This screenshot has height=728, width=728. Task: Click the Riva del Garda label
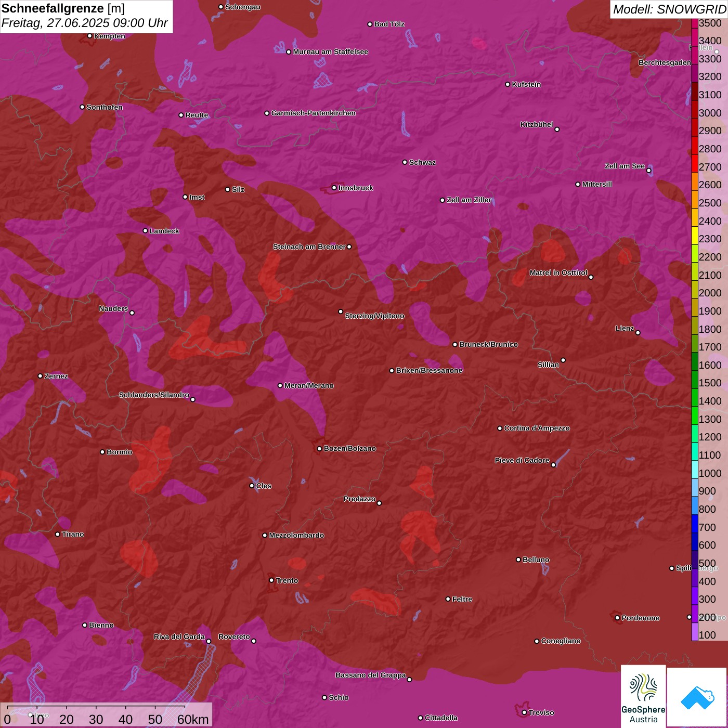(179, 636)
